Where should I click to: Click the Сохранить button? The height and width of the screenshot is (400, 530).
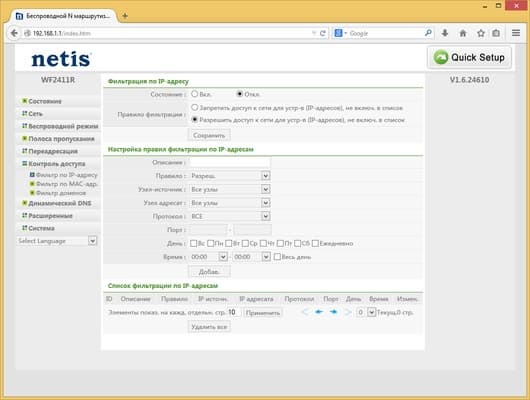[209, 135]
